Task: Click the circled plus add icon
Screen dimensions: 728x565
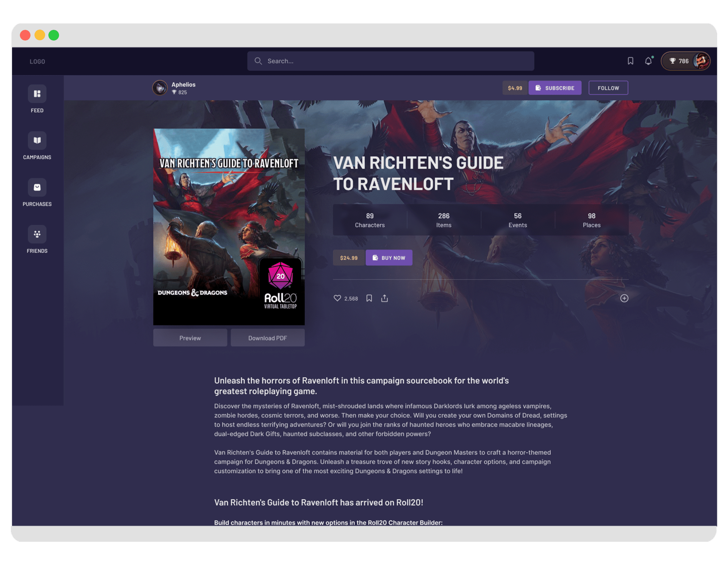Action: tap(624, 298)
